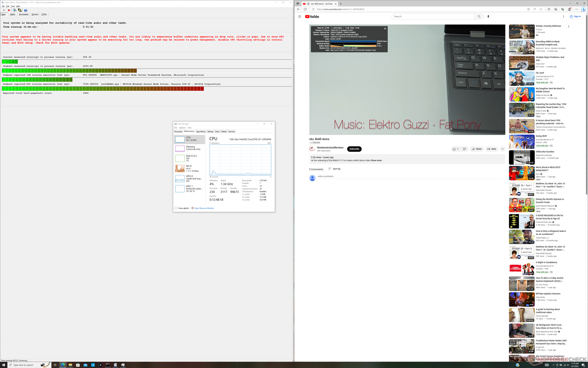Select GPU 1 NVIDIA RTX A5500 graph
Viewport: 588px width, 368px height.
189,189
